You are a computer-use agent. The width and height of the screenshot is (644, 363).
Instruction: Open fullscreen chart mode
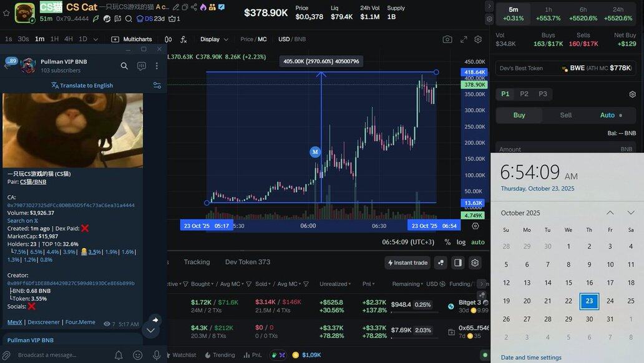click(x=464, y=39)
